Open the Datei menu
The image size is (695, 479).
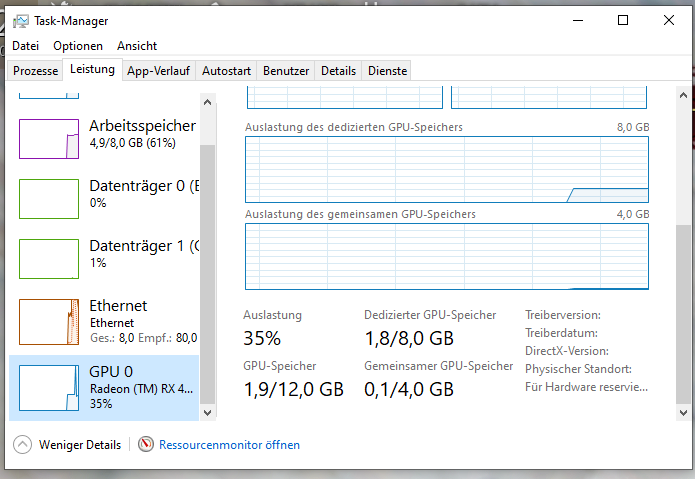pos(25,46)
